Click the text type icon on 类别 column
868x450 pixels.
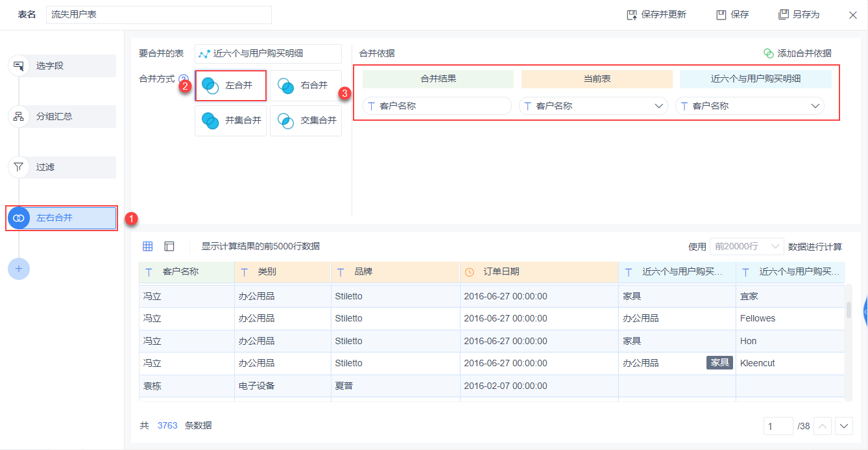245,272
